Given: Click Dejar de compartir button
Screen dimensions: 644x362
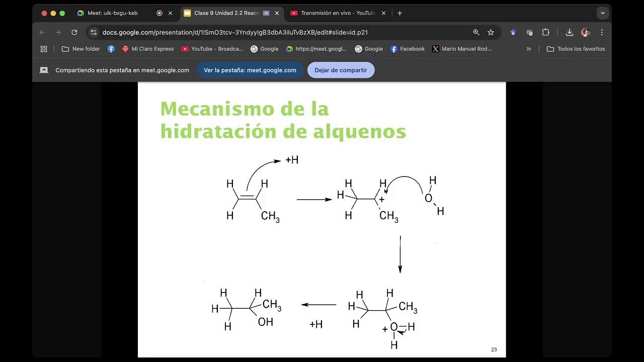Looking at the screenshot, I should (341, 70).
